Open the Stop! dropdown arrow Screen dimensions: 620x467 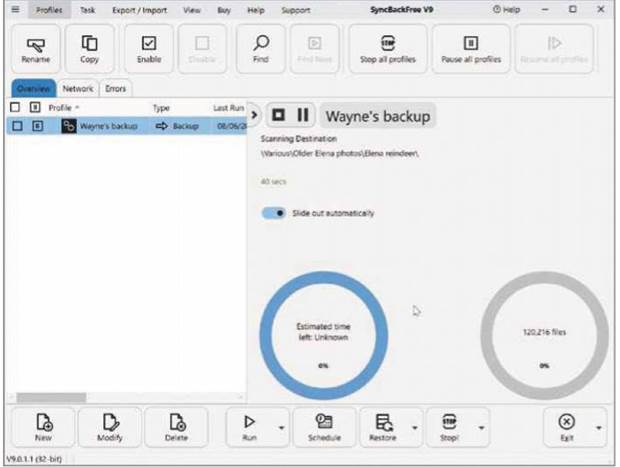pos(481,428)
